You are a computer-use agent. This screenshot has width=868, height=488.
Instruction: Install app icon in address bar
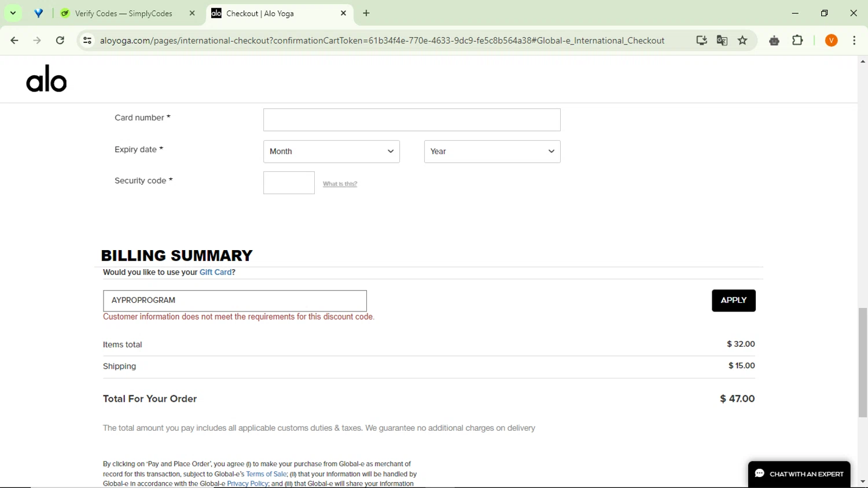(x=701, y=41)
